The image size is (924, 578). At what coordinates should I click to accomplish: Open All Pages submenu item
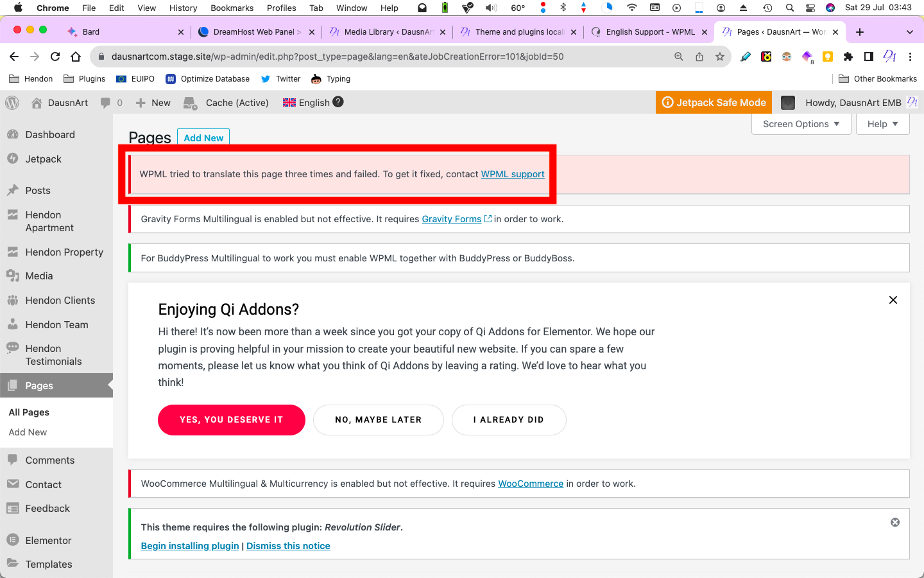click(x=29, y=412)
